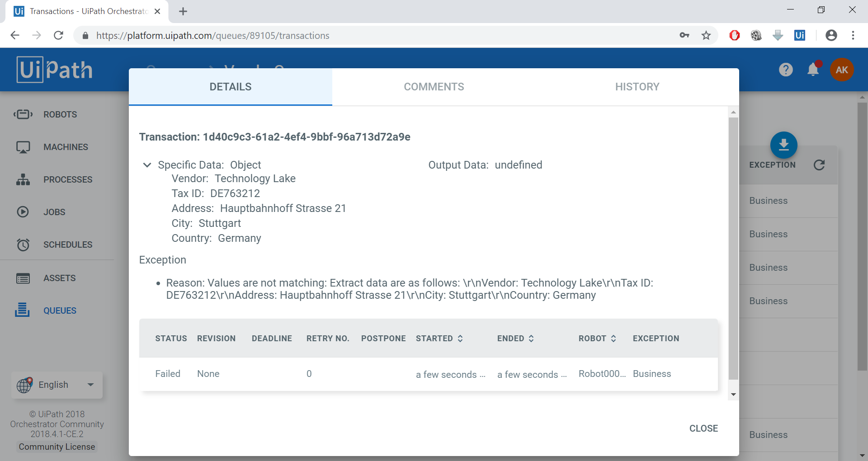Open the Chrome profile icon

[x=831, y=35]
